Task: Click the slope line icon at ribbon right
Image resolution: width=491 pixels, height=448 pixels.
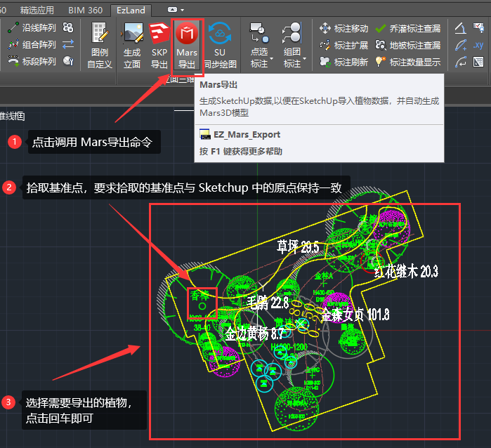Action: click(x=461, y=28)
